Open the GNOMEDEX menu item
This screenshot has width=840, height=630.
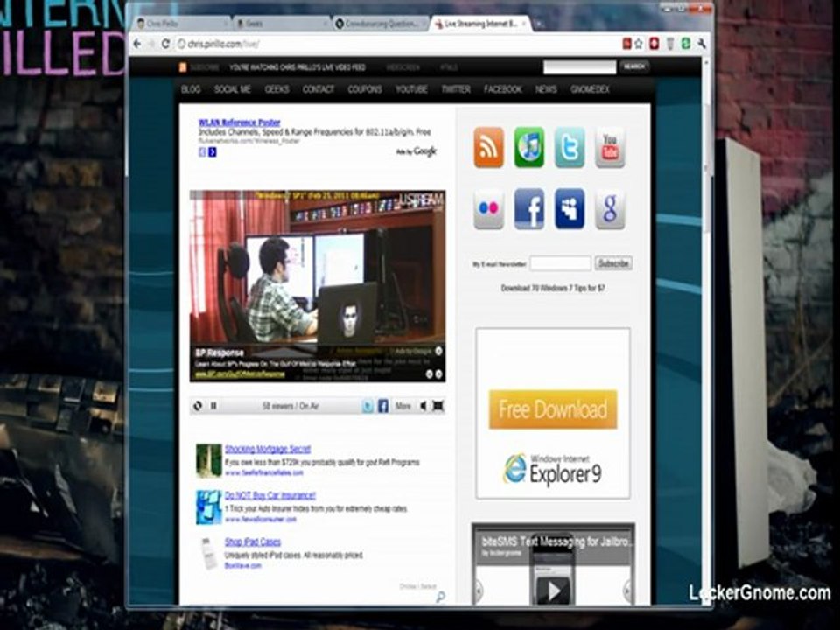coord(590,89)
